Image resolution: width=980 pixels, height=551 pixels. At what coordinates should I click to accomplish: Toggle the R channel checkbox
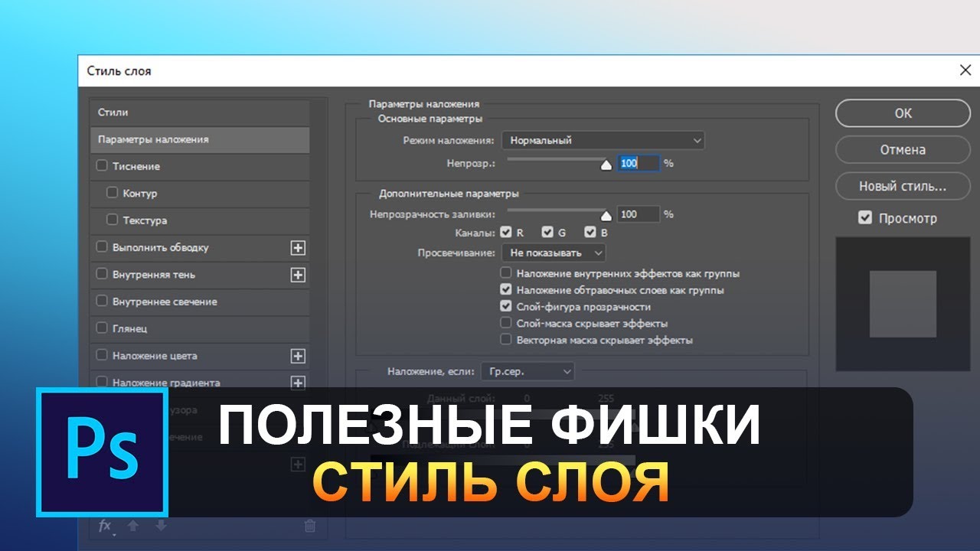[506, 233]
